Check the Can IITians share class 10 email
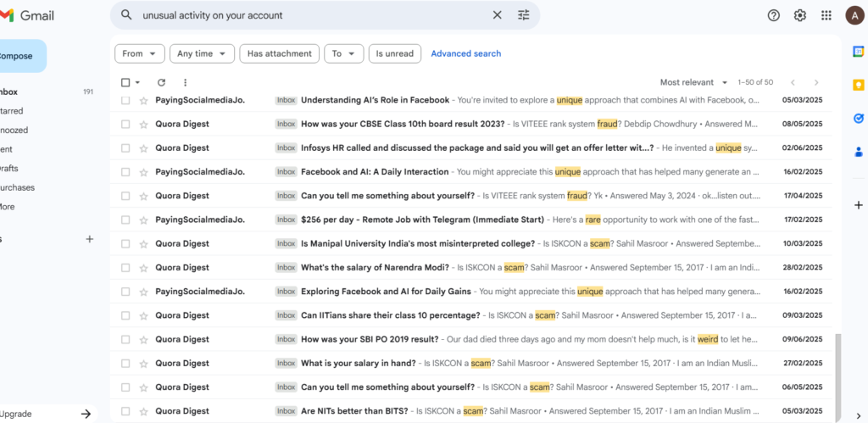868x423 pixels. (x=125, y=315)
